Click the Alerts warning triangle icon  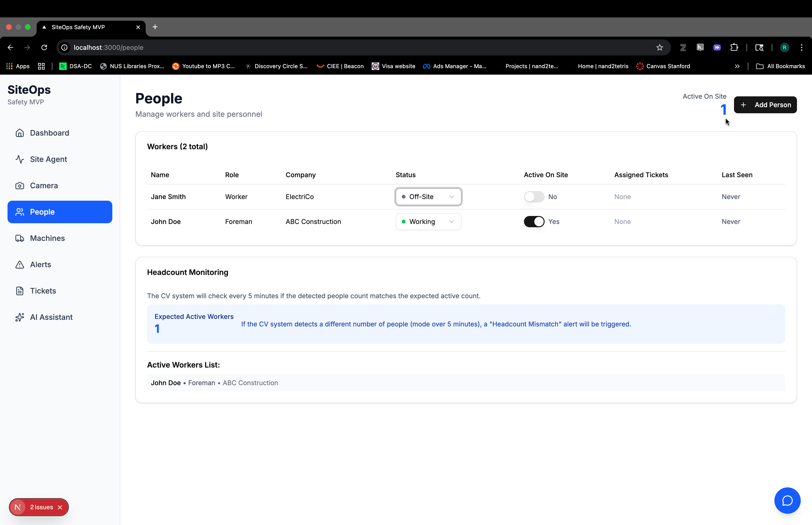point(20,265)
